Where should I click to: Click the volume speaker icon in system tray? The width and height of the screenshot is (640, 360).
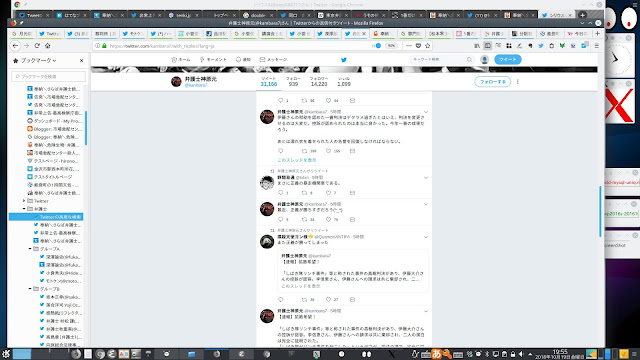click(x=521, y=354)
